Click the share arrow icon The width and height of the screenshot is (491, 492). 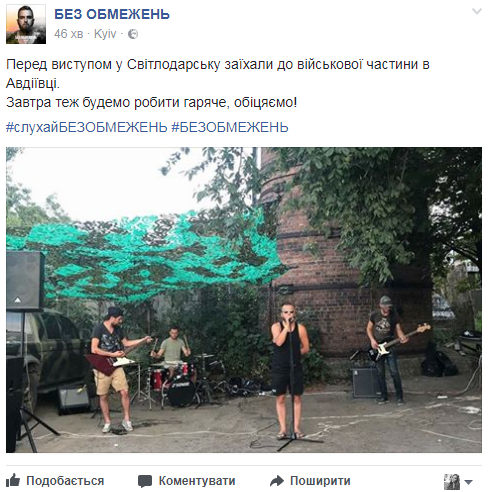point(277,481)
